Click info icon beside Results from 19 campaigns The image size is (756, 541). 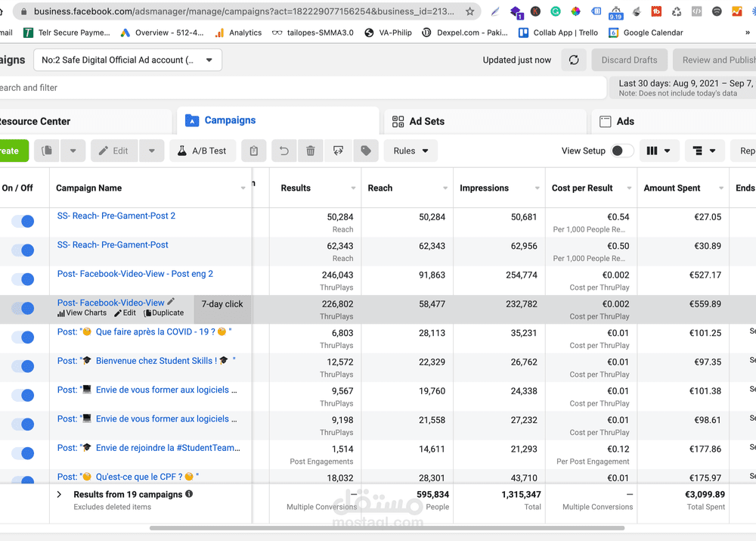[x=189, y=493]
